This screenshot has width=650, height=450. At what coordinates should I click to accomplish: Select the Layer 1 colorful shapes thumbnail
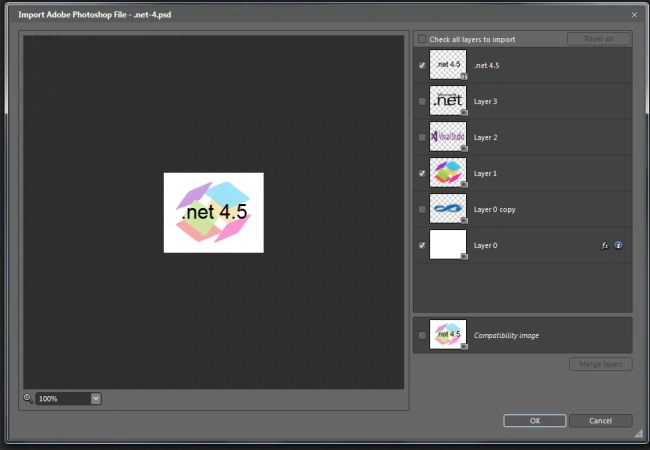point(448,172)
